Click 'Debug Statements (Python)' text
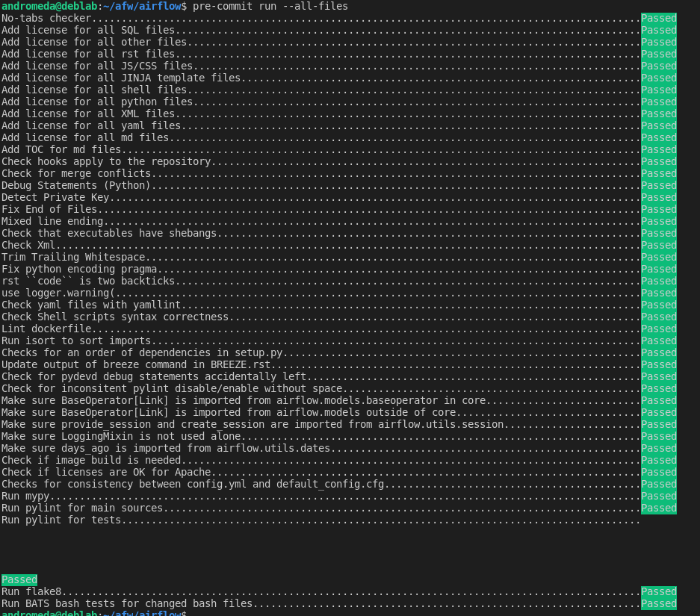This screenshot has width=700, height=616. (x=76, y=186)
